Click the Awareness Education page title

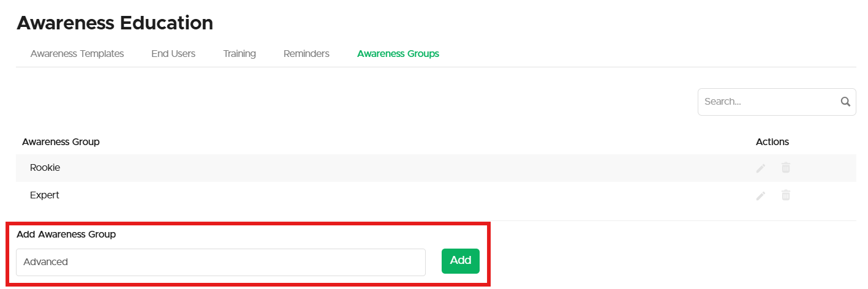click(115, 23)
